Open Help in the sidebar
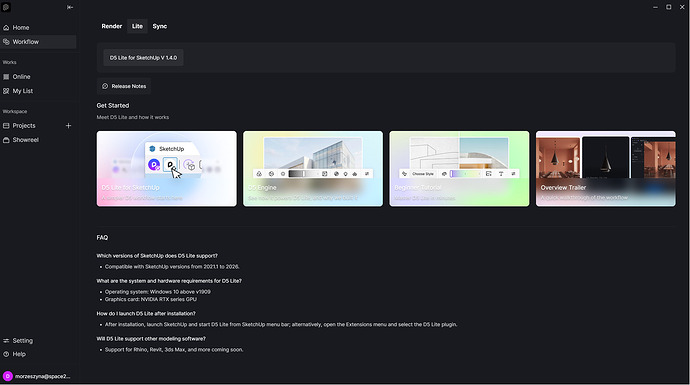 click(x=38, y=354)
